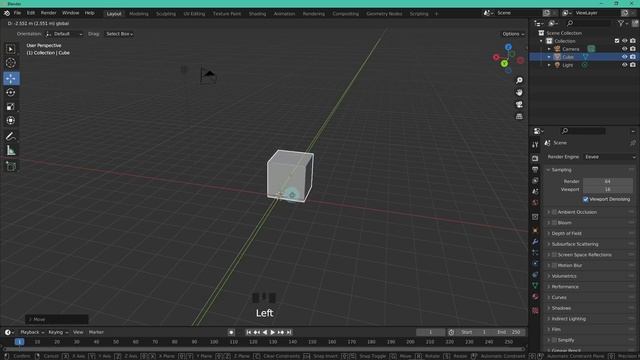The width and height of the screenshot is (640, 360).
Task: Select the Add Cube tool
Action: [x=11, y=166]
